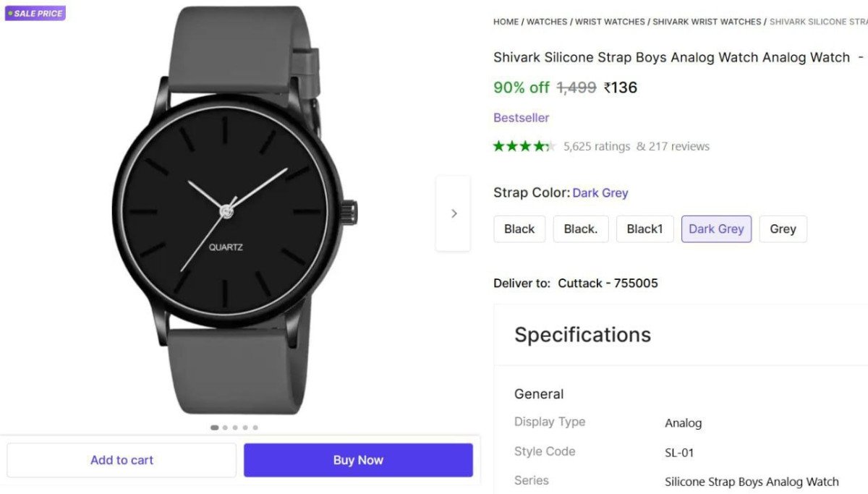Select the Black strap color option
Screen dimensions: 868x494
pos(519,229)
